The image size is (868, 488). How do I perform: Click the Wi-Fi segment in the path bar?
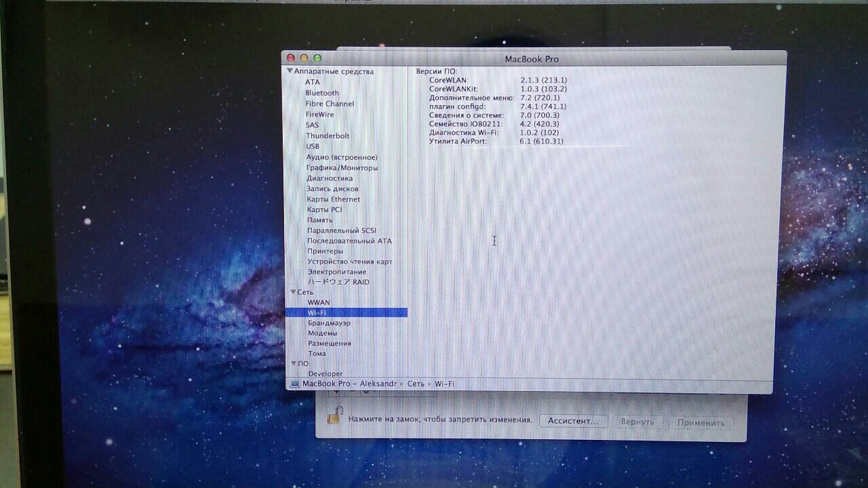445,384
